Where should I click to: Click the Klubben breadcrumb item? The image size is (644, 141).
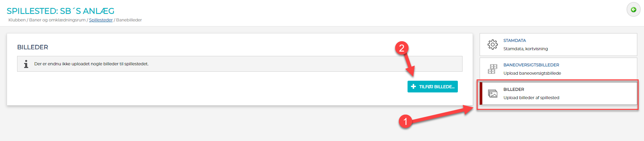(17, 20)
